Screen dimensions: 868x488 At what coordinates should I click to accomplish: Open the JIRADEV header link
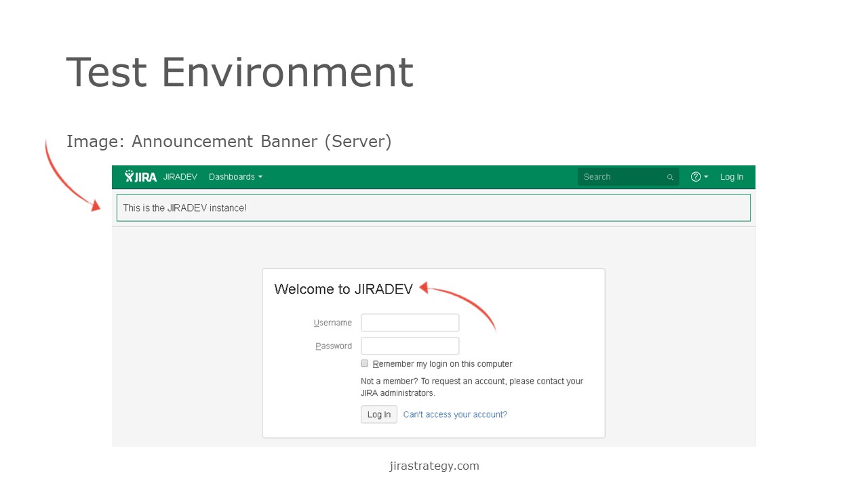click(x=180, y=177)
